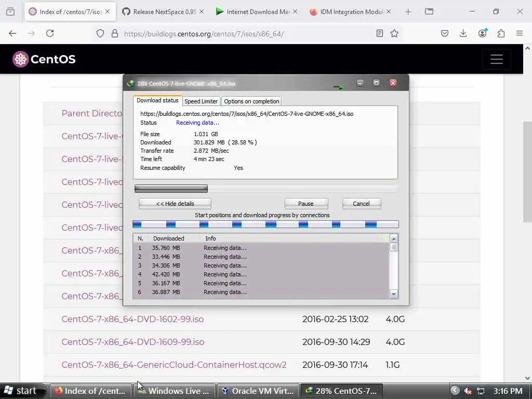Select connection 4 row showing 42.420 MB

[261, 274]
